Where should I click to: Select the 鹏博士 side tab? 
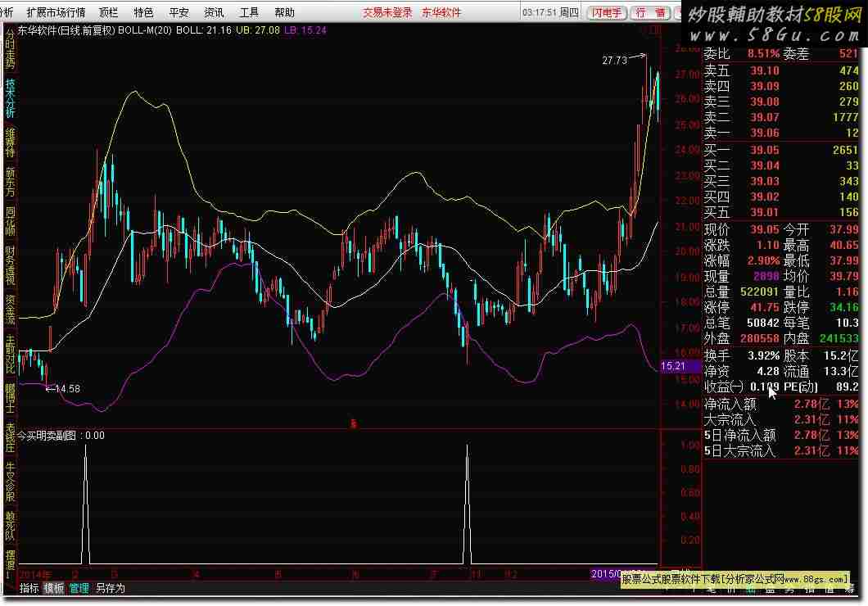(10, 397)
